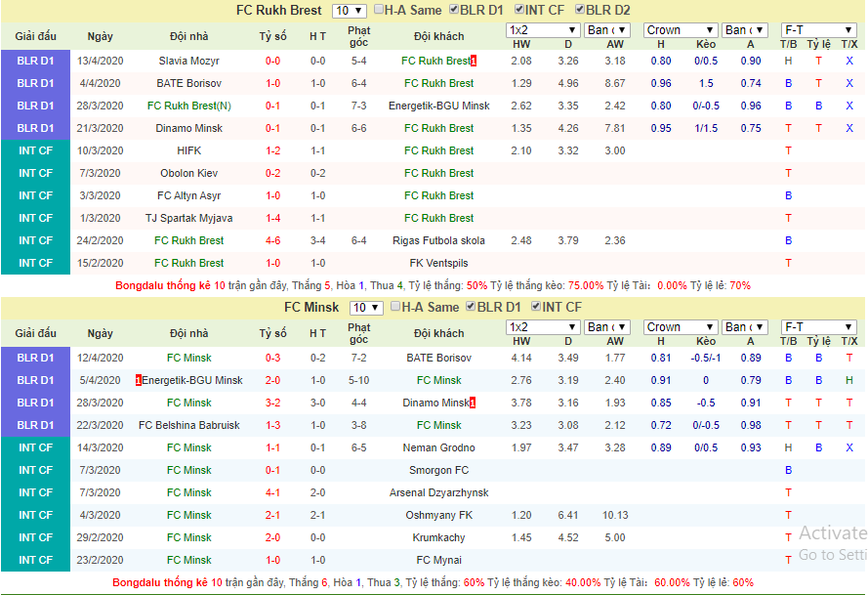Open Ban dropdown beside 1x2 in FC Minsk table
The height and width of the screenshot is (595, 868).
(x=607, y=327)
